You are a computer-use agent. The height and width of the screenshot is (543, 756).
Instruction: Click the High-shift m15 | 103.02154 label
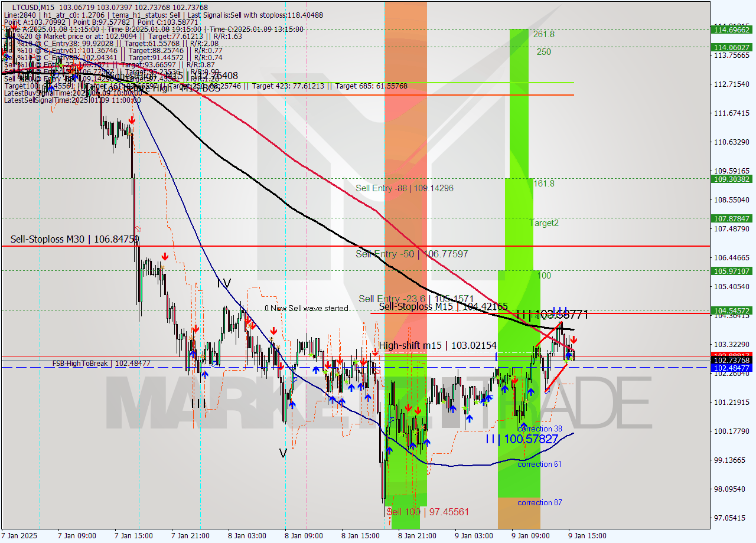(x=438, y=345)
